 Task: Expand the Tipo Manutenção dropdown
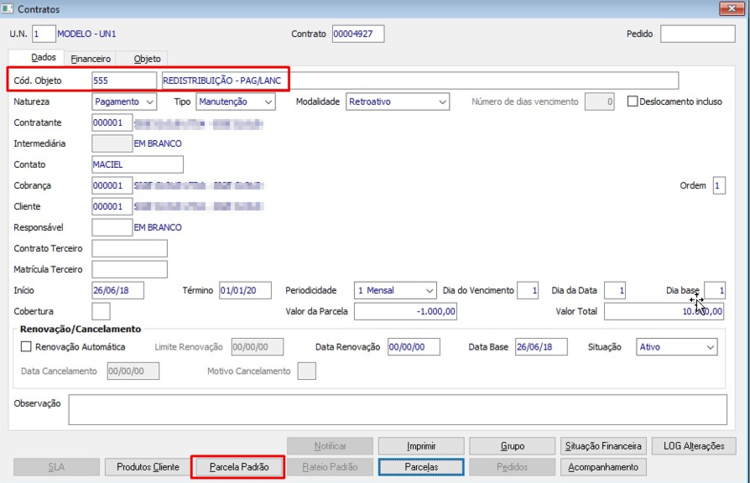[235, 101]
